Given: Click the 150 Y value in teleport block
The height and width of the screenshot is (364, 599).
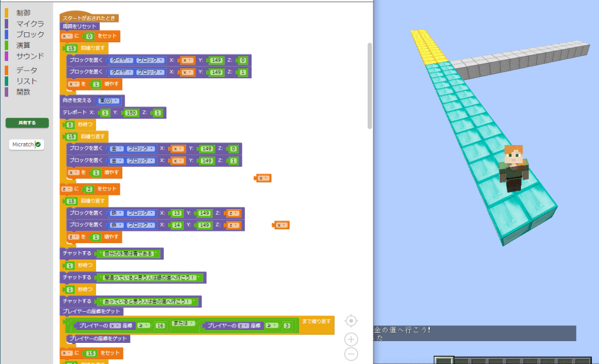Looking at the screenshot, I should tap(130, 112).
